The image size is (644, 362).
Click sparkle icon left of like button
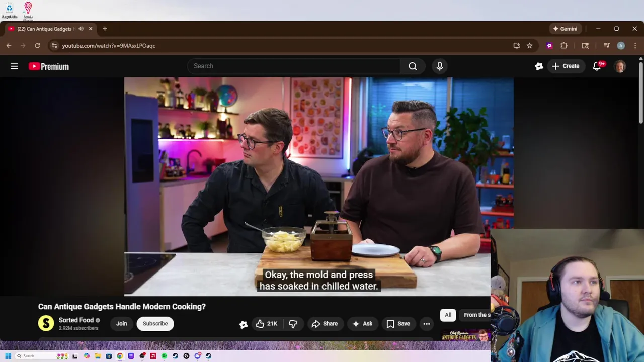point(244,324)
